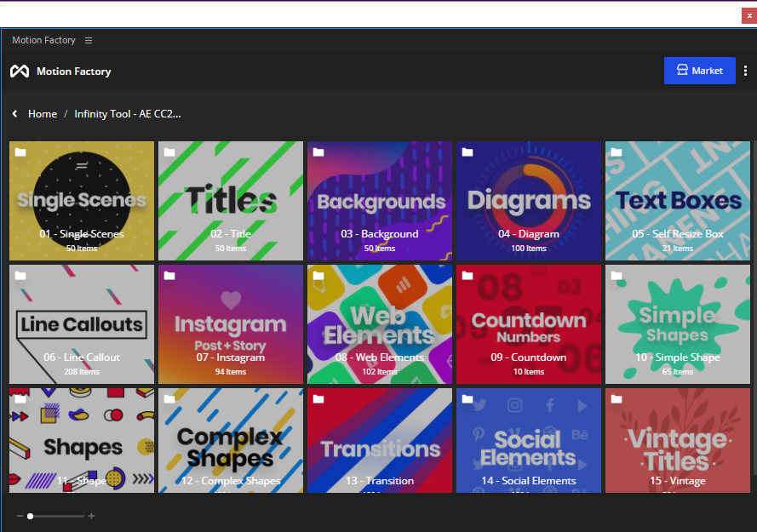This screenshot has height=532, width=757.
Task: Click the folder icon on Countdown Numbers tile
Action: coord(467,276)
